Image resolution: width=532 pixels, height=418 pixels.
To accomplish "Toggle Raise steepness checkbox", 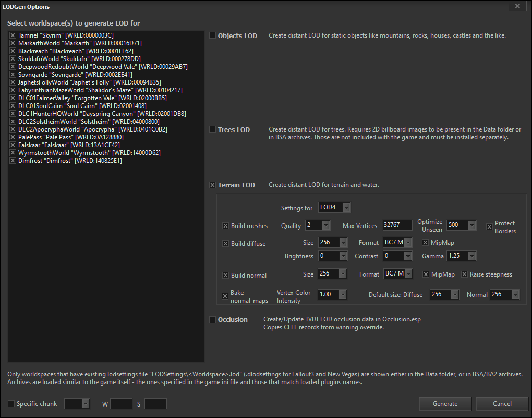I will tap(465, 274).
